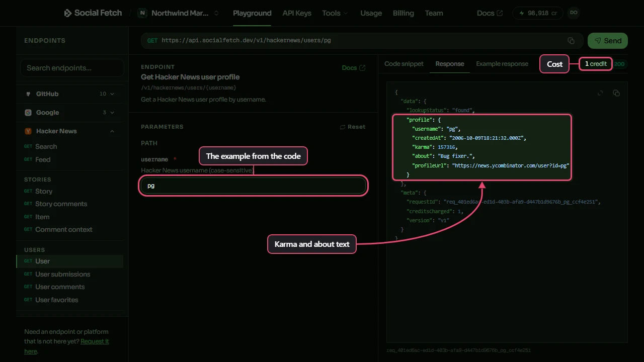Click the Social Fetch logo
Screen dimensions: 644x362
pos(93,13)
